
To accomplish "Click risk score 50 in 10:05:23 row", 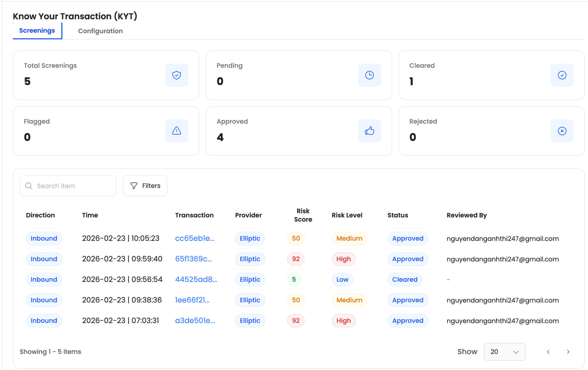I will click(x=296, y=238).
